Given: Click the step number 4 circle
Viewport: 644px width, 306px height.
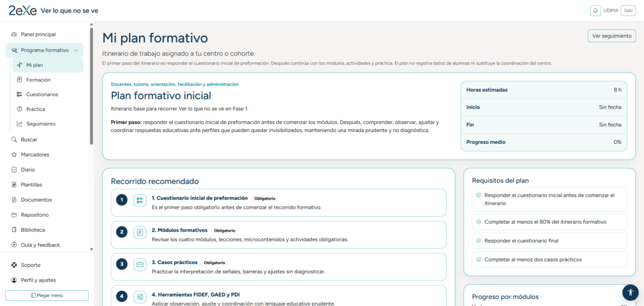Looking at the screenshot, I should (121, 296).
